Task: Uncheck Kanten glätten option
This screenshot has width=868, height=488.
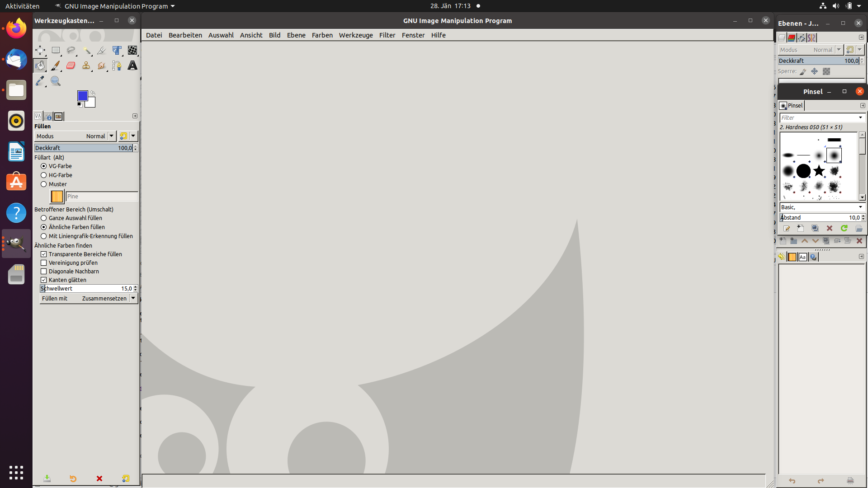Action: click(44, 280)
